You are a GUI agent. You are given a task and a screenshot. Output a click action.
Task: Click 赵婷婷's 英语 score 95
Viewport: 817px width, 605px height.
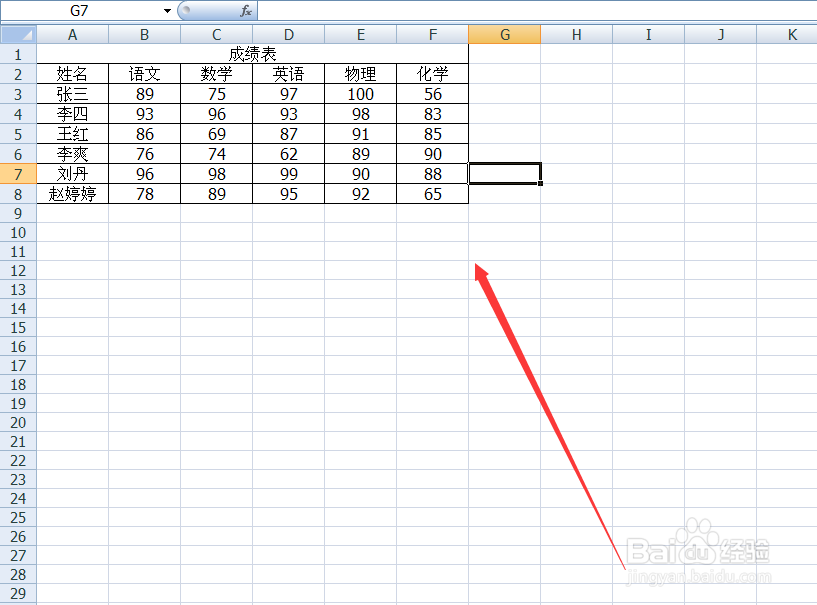[289, 194]
